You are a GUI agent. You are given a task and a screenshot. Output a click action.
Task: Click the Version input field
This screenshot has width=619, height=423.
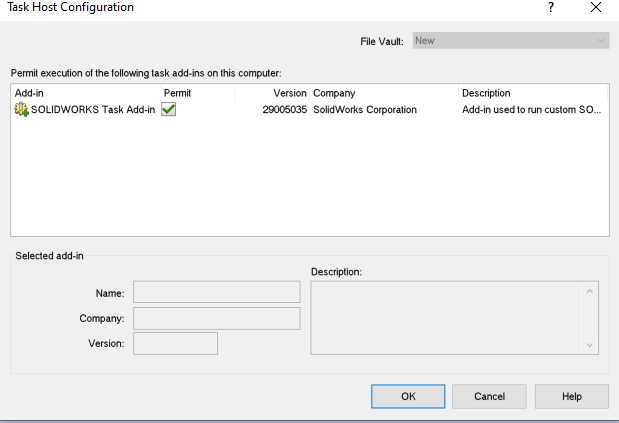(x=175, y=344)
